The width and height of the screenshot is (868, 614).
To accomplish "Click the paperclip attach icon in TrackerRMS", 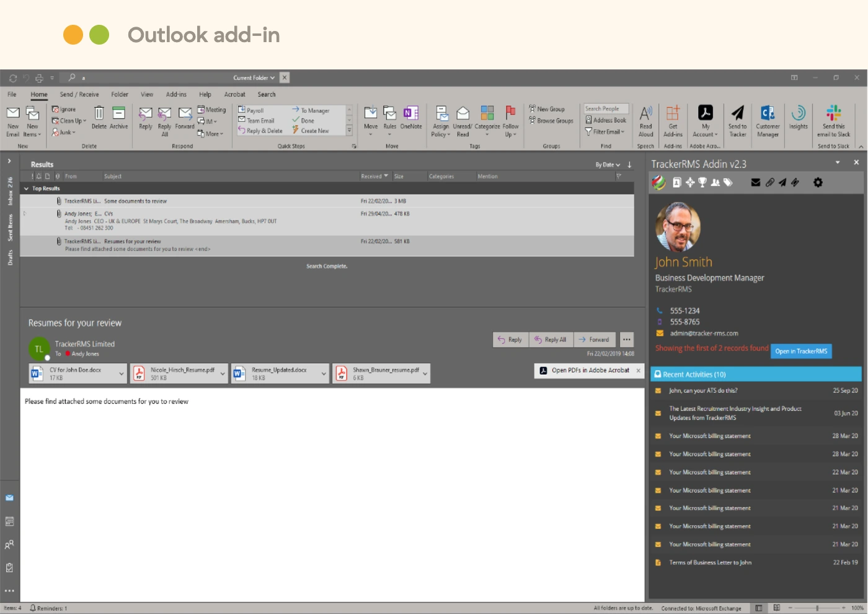I will pos(769,183).
